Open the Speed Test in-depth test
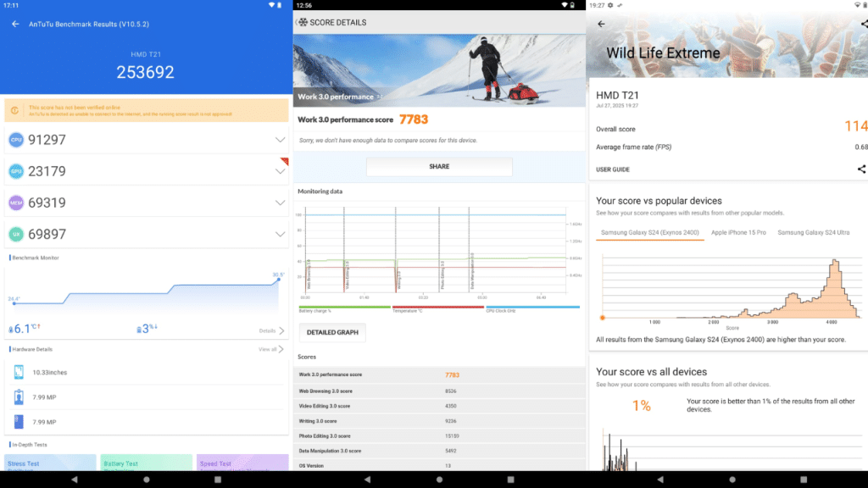Screen dimensions: 868x488 242,463
